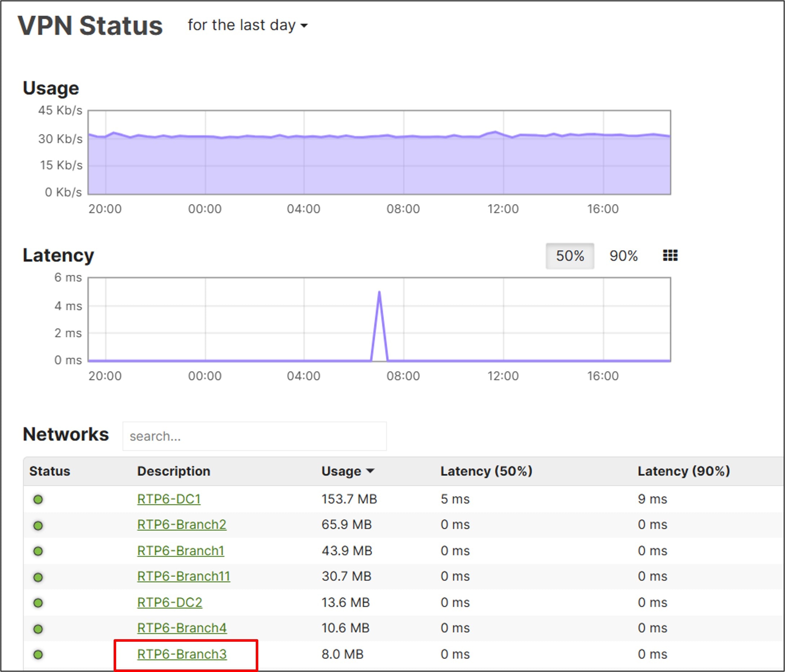The width and height of the screenshot is (785, 672).
Task: Click the grid view icon next to 90%
Action: tap(670, 256)
